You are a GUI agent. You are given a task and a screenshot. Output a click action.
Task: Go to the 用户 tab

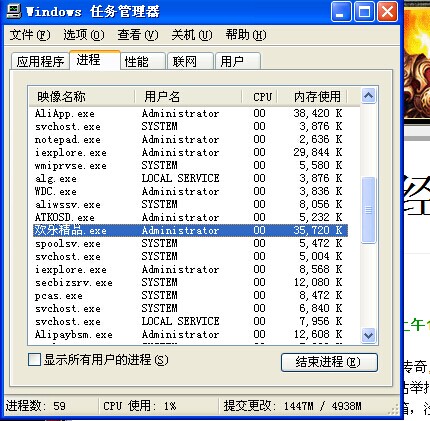238,61
